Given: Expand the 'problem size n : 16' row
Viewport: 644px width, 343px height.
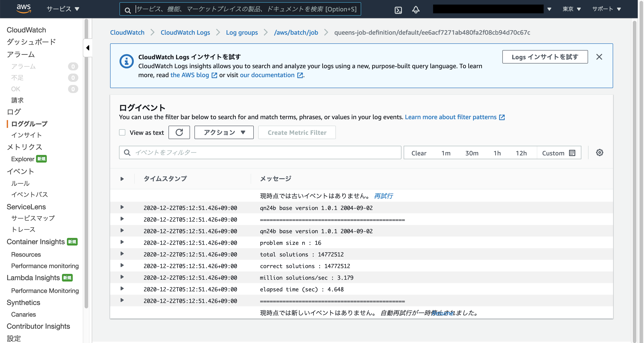Looking at the screenshot, I should click(122, 242).
